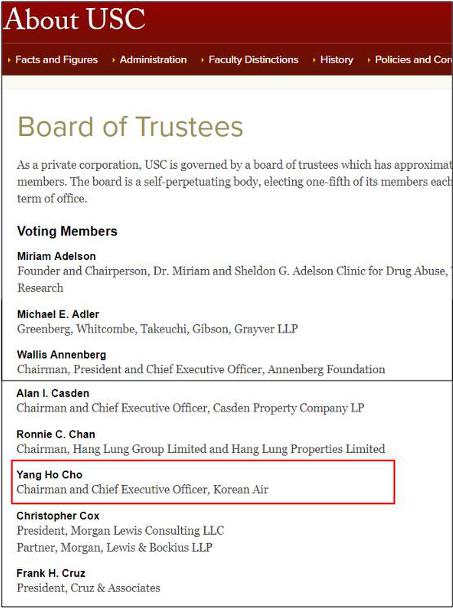Select the highlighted Yang Ho Cho entry

point(203,482)
